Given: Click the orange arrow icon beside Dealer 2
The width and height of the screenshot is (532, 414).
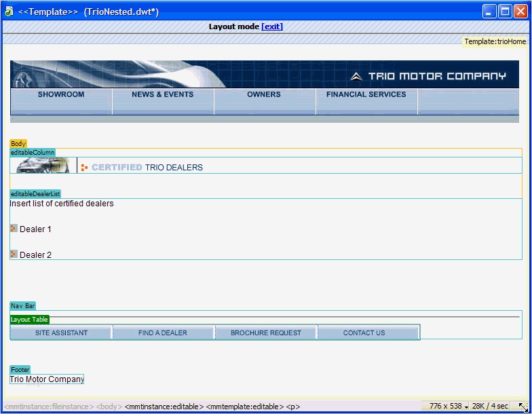Looking at the screenshot, I should (14, 254).
